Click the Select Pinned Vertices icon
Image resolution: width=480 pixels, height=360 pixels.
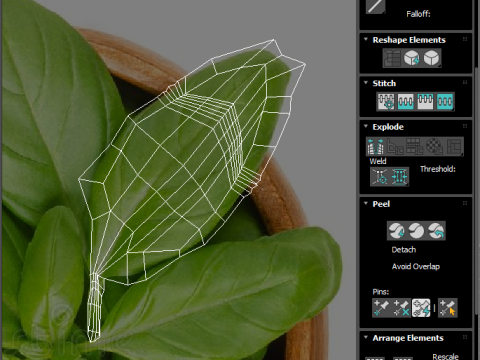pos(447,308)
